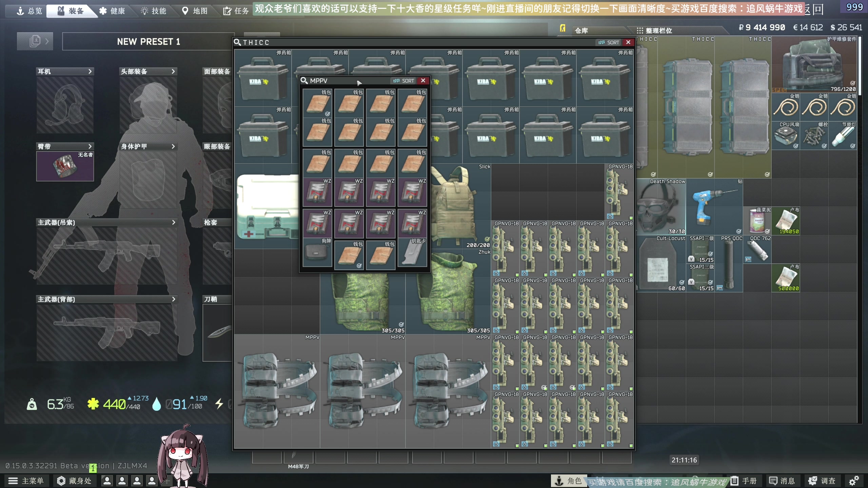Screen dimensions: 868x488
Task: Click SORT in the MPPV window
Action: pos(404,81)
